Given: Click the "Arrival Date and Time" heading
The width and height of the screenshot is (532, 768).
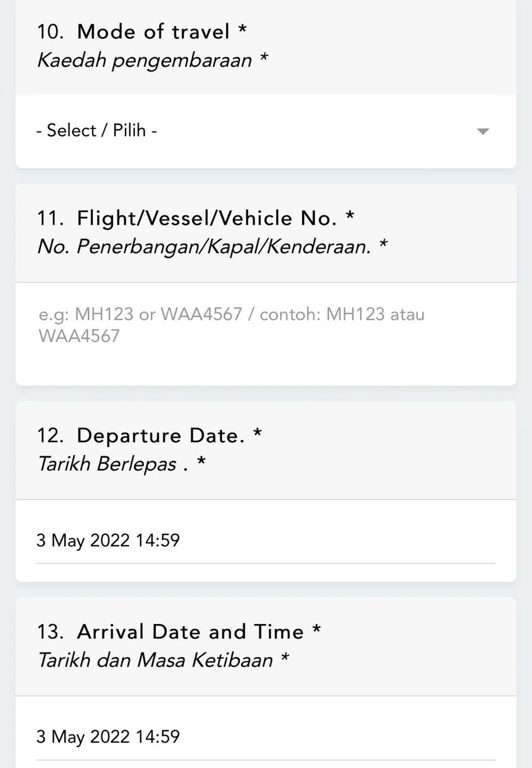Looking at the screenshot, I should pos(191,632).
